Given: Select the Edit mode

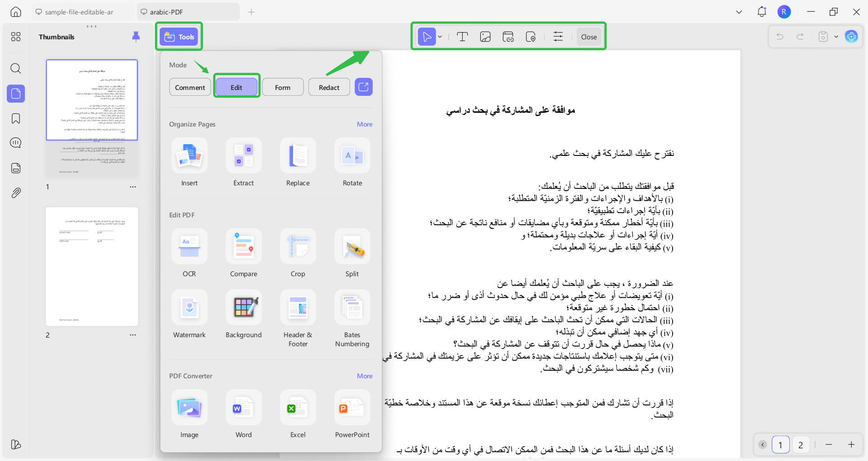Looking at the screenshot, I should pos(237,87).
